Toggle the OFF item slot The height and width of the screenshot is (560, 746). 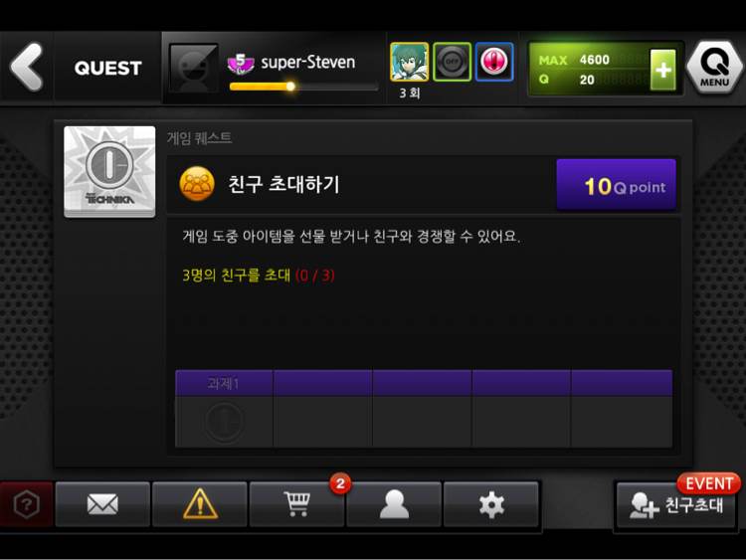coord(452,62)
